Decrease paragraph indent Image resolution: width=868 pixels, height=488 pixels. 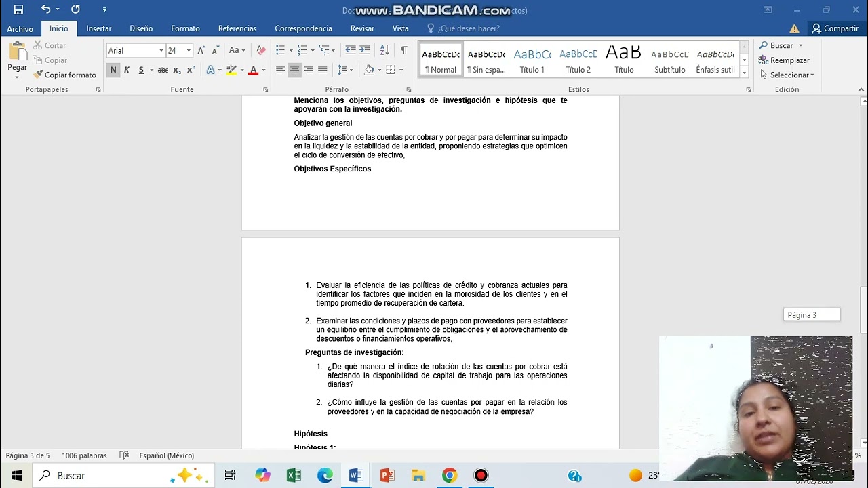[x=350, y=50]
